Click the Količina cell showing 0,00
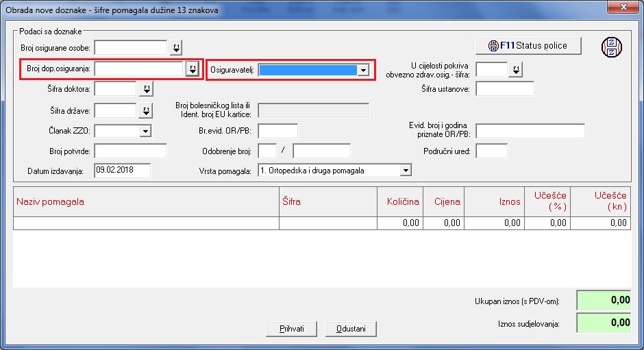Screen dimensions: 644x350 coord(400,223)
